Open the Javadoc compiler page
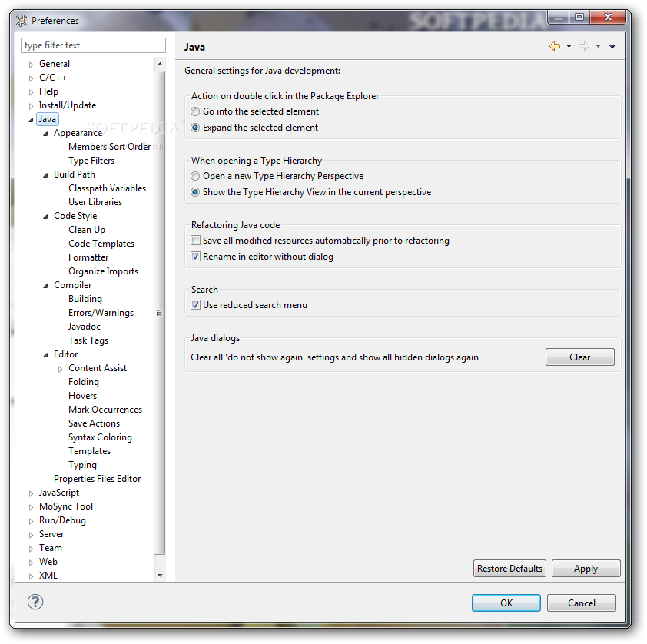This screenshot has height=644, width=647. pyautogui.click(x=85, y=327)
